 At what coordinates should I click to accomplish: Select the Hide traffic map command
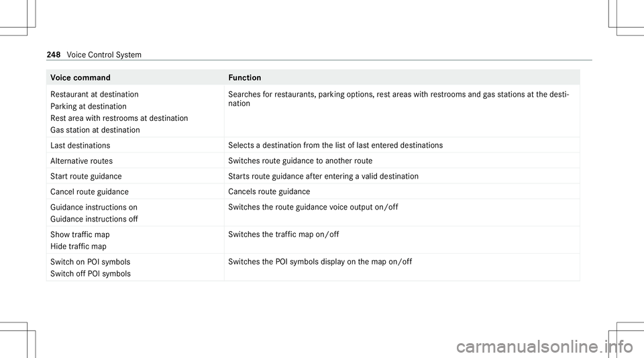pos(79,247)
